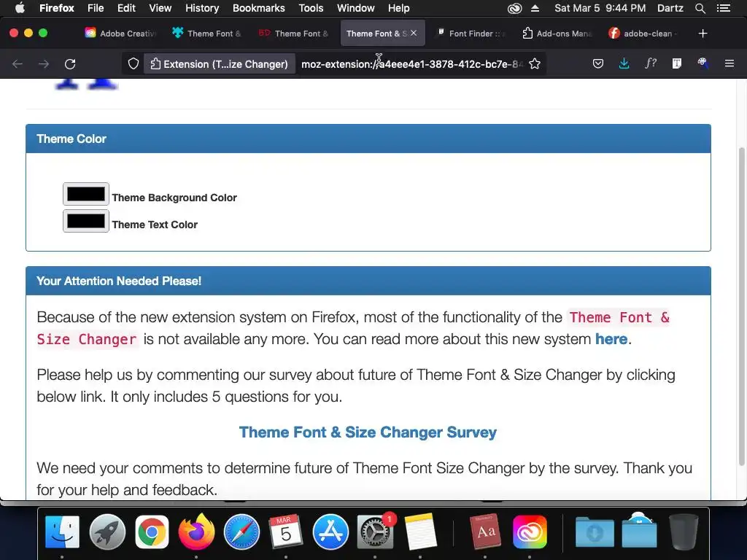Open the History menu
747x560 pixels.
(x=202, y=8)
